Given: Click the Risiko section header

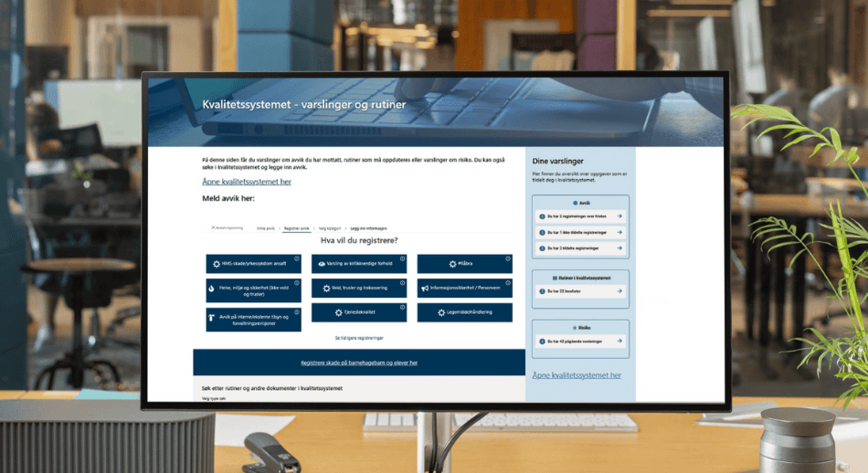Looking at the screenshot, I should pyautogui.click(x=581, y=328).
